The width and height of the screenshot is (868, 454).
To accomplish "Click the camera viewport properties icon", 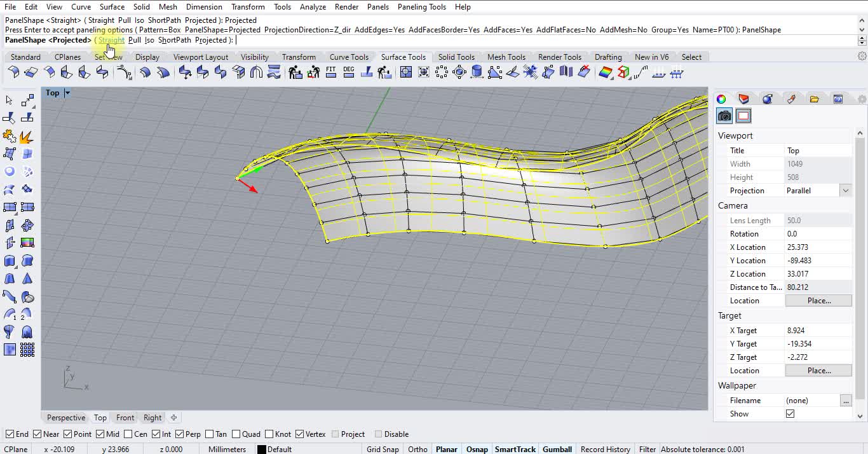I will click(x=724, y=116).
